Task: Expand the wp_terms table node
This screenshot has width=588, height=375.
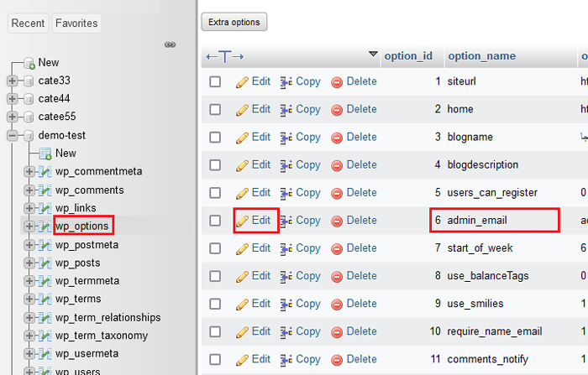Action: pos(29,299)
